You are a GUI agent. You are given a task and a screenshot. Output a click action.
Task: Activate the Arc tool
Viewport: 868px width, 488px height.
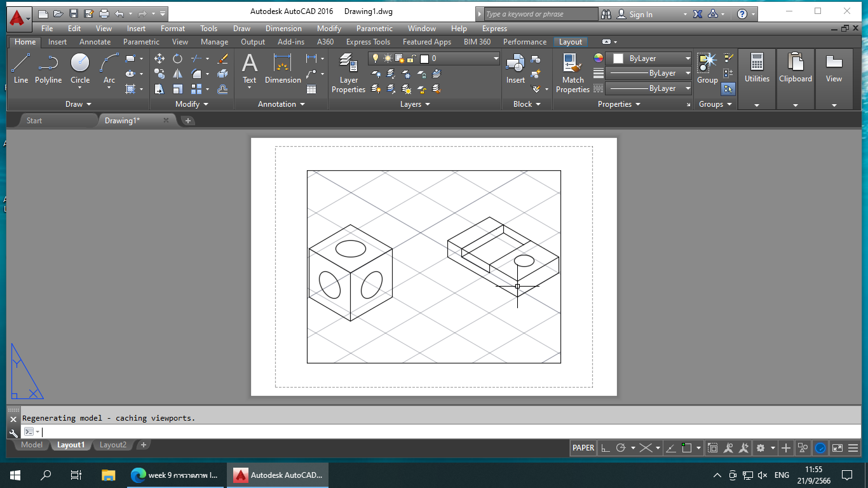click(x=109, y=69)
